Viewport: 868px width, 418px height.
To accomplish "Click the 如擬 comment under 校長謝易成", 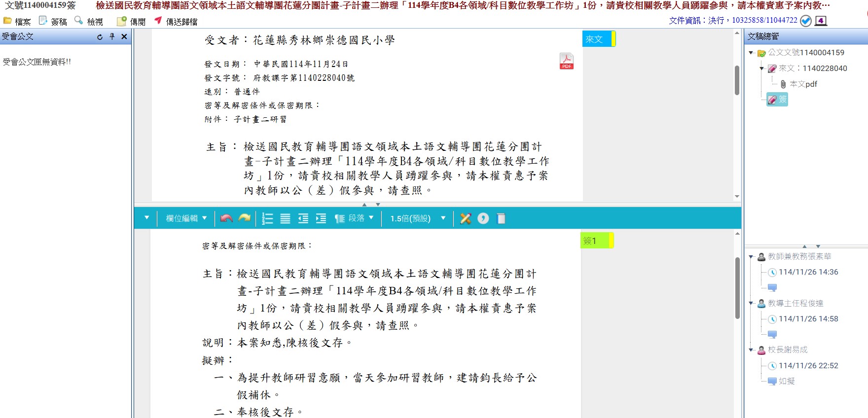I will pyautogui.click(x=787, y=381).
